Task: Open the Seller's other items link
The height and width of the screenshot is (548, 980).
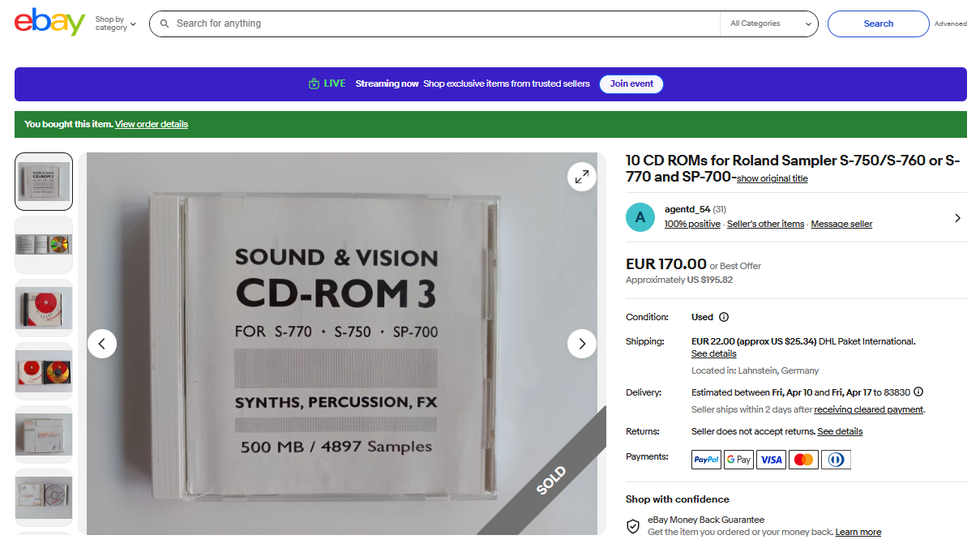Action: tap(765, 224)
